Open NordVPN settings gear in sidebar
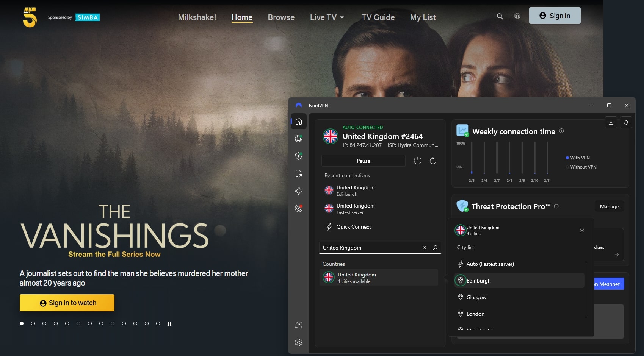The height and width of the screenshot is (356, 644). pyautogui.click(x=299, y=342)
